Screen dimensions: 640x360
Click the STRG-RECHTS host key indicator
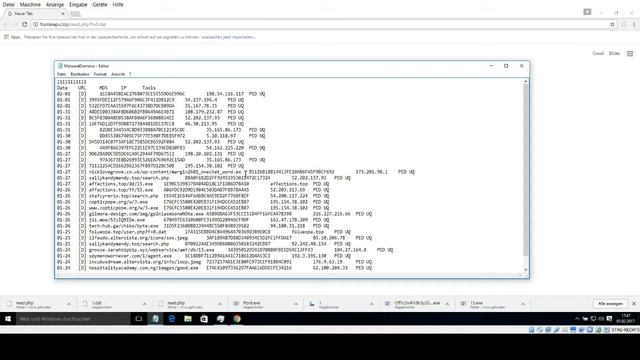[x=625, y=330]
